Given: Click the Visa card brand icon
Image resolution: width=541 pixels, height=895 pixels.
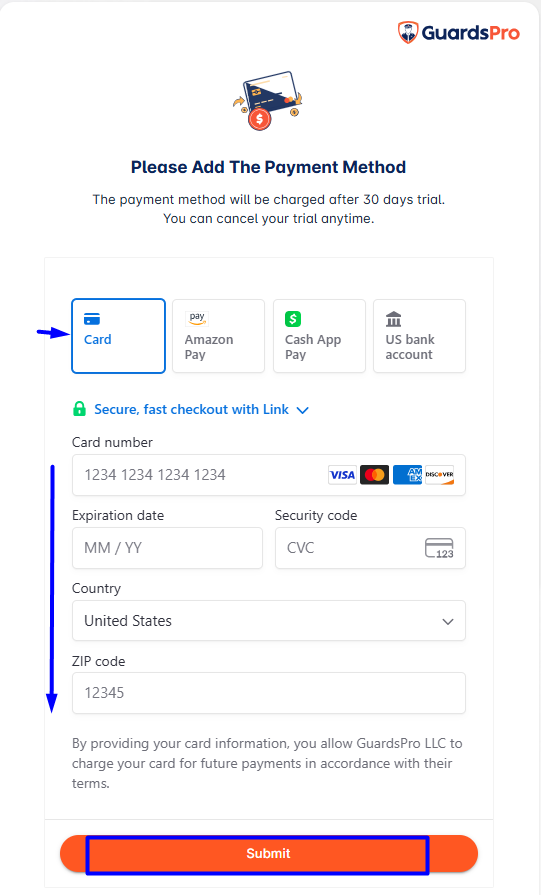Looking at the screenshot, I should [342, 475].
